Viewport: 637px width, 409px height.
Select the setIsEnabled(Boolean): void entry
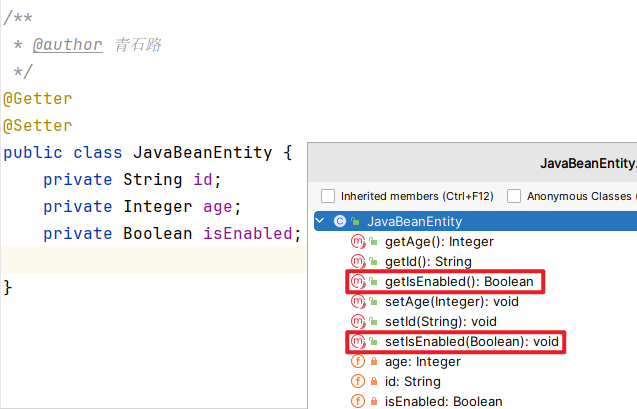coord(474,342)
